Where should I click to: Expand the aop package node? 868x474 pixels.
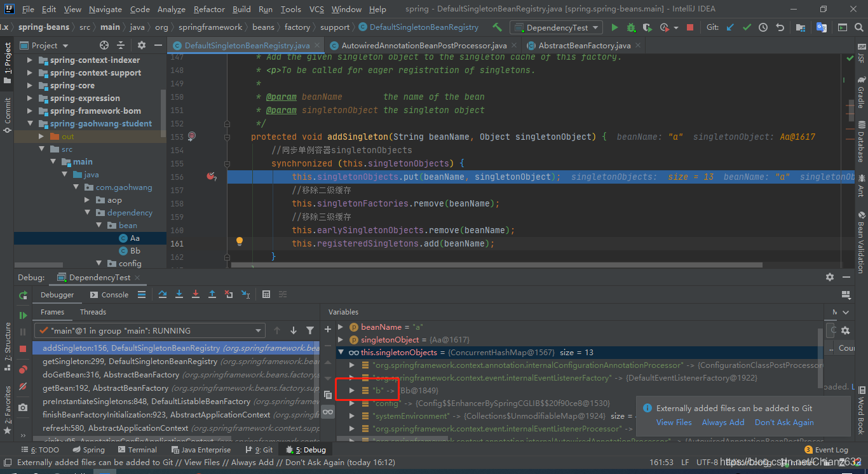(x=88, y=200)
